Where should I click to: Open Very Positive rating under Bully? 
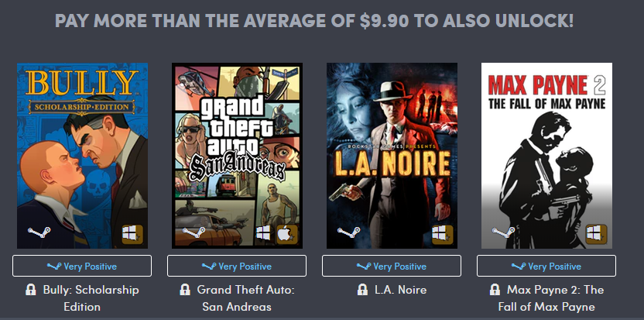pos(82,266)
